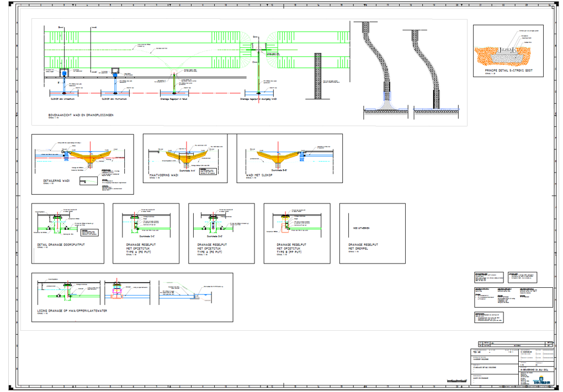Select the orange wadi profile in WADI MET SLOKOP
Viewport: 563px width, 392px height.
pyautogui.click(x=278, y=155)
